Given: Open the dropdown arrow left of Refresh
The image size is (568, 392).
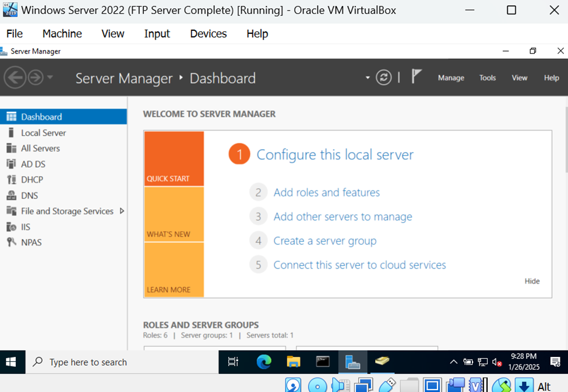Looking at the screenshot, I should (368, 77).
